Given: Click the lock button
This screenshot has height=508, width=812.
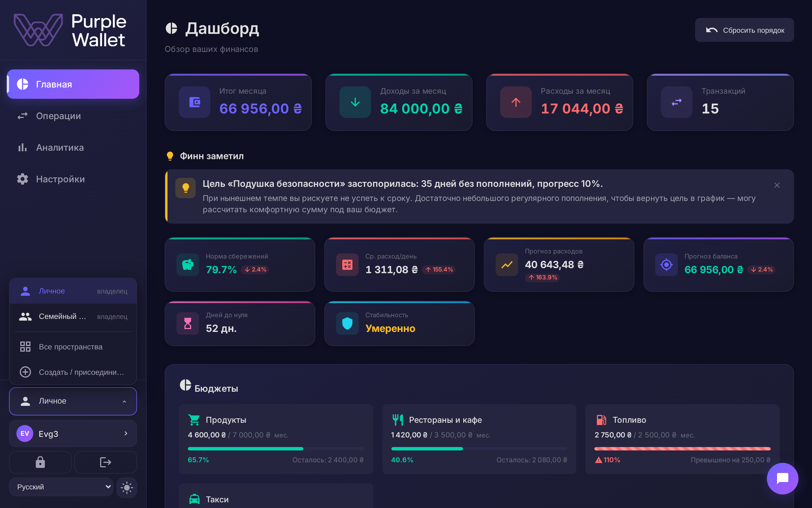Looking at the screenshot, I should [40, 462].
